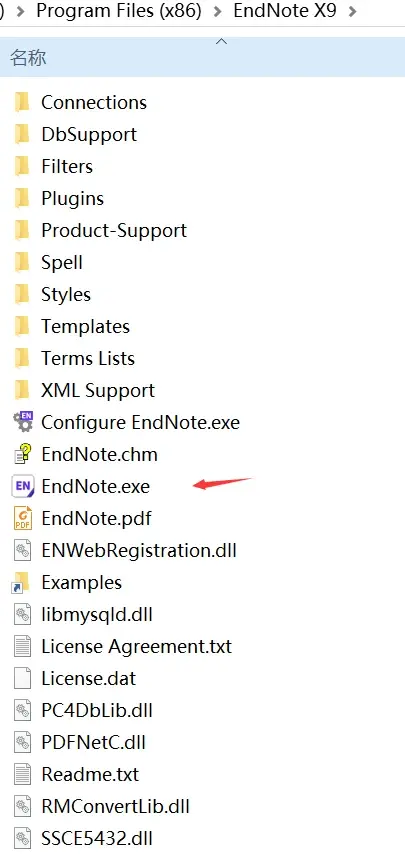
Task: Click the ENWebRegistration.dll file icon
Action: (22, 550)
